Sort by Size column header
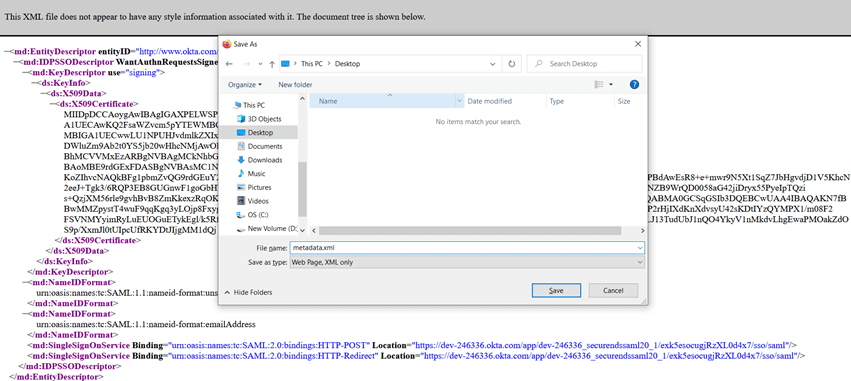This screenshot has width=851, height=381. [624, 101]
